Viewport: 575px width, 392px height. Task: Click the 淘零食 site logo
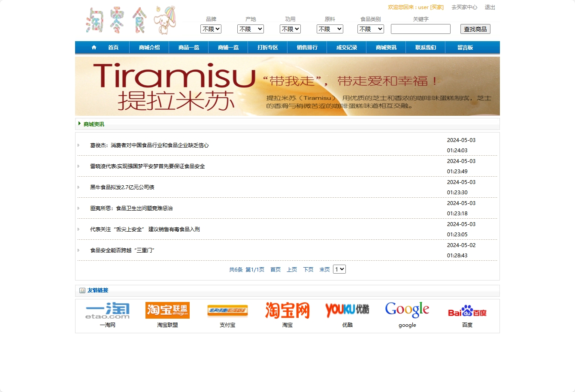(130, 20)
